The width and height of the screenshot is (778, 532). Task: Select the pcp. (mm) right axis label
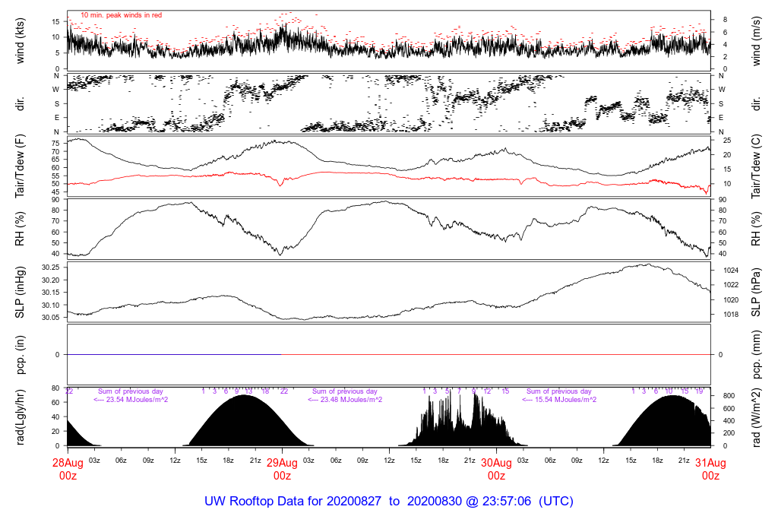pyautogui.click(x=757, y=355)
